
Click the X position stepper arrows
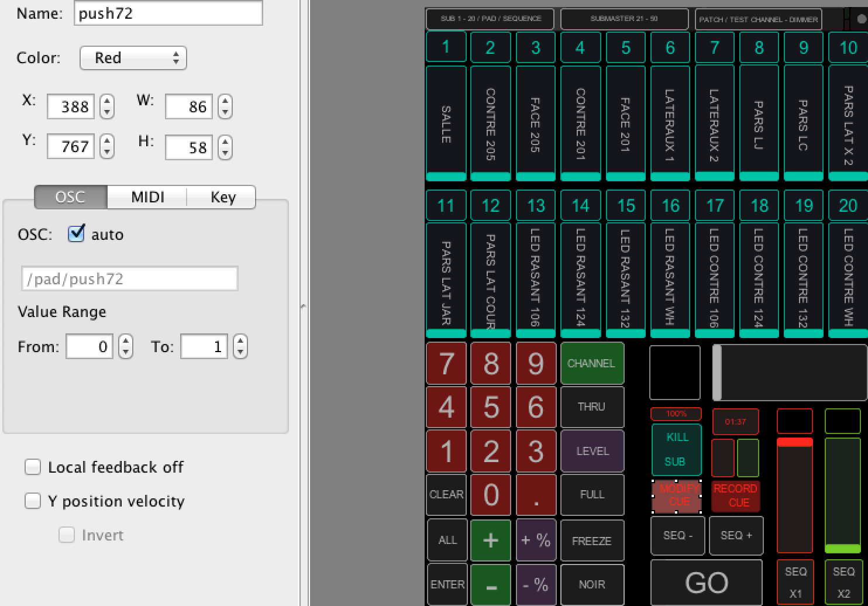tap(107, 106)
